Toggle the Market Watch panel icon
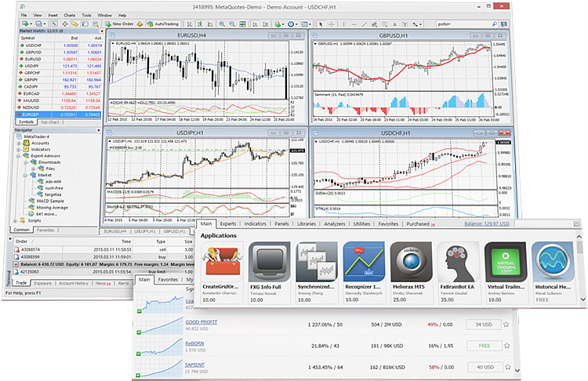The width and height of the screenshot is (588, 381). [54, 24]
